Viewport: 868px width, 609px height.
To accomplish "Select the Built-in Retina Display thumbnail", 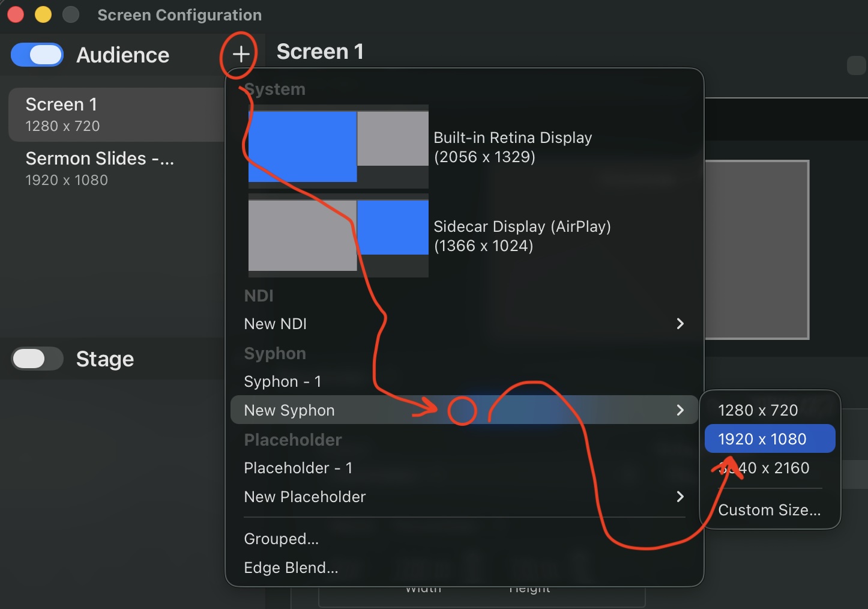I will click(339, 147).
